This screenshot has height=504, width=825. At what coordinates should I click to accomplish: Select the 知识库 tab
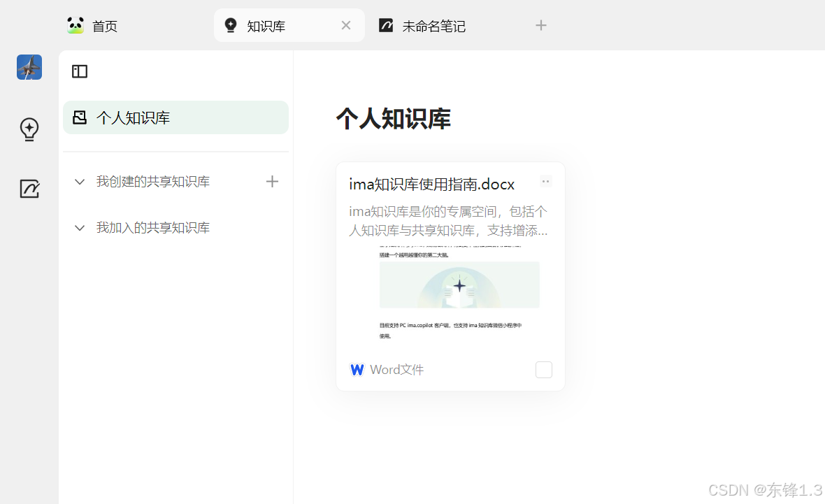coord(289,25)
